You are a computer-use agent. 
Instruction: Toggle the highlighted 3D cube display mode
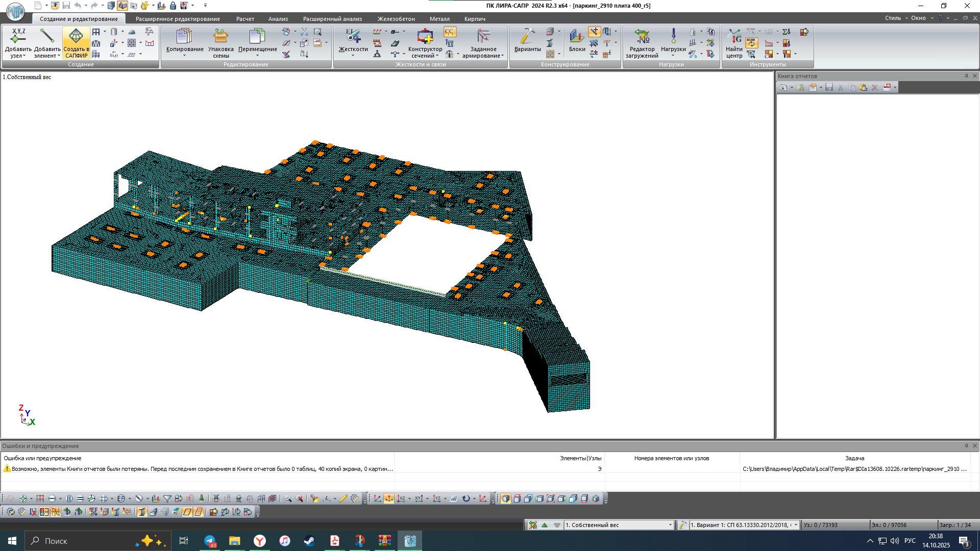click(505, 498)
